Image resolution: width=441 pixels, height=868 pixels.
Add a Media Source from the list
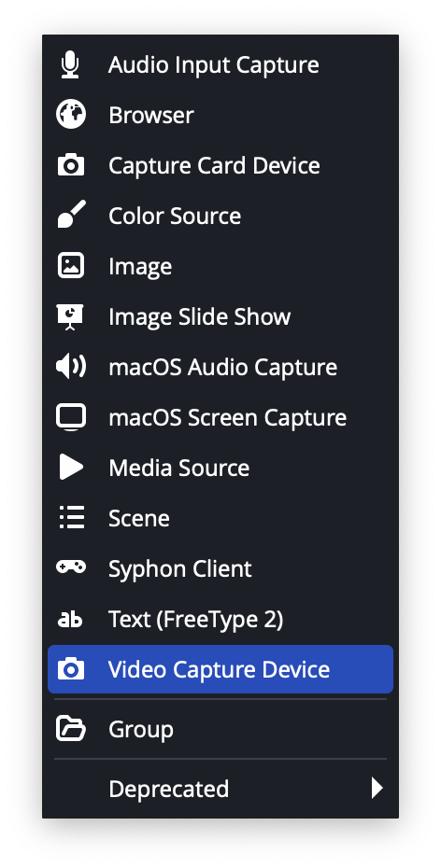coord(220,468)
